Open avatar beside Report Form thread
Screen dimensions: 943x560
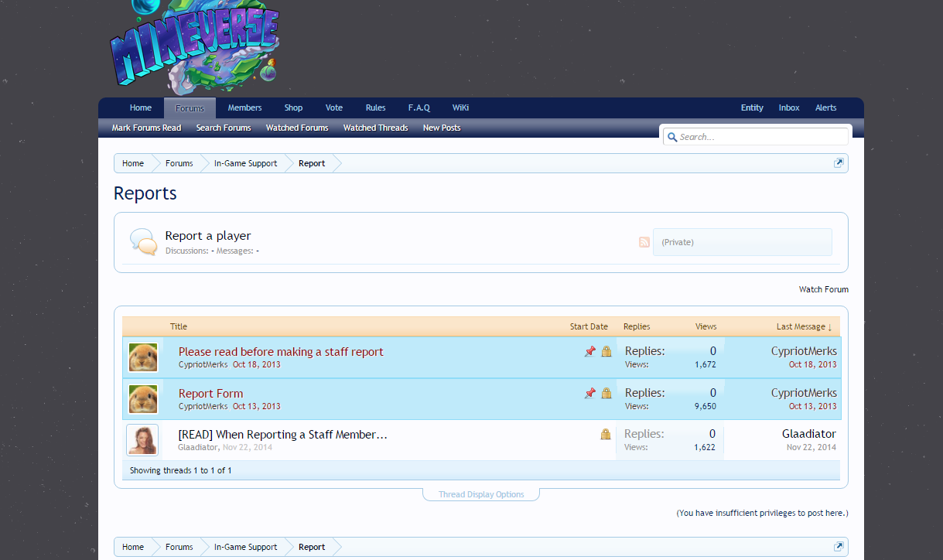click(x=143, y=399)
